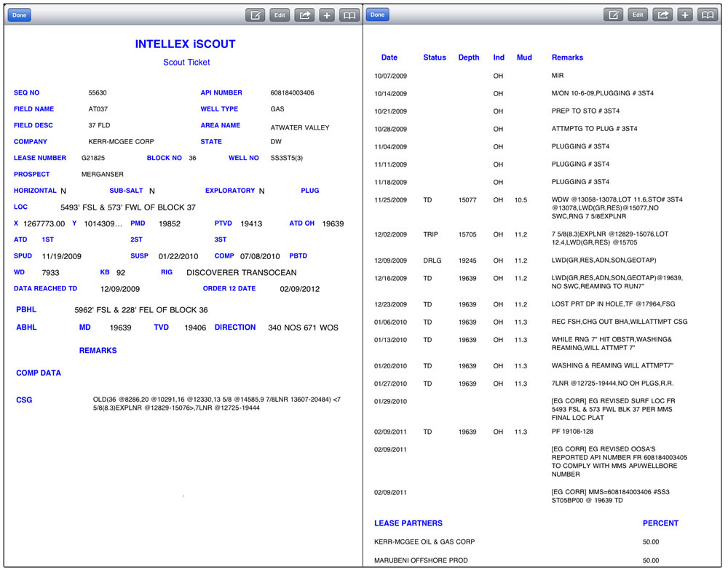Click LEASE PARTNERS heading
This screenshot has width=728, height=575.
pyautogui.click(x=408, y=523)
